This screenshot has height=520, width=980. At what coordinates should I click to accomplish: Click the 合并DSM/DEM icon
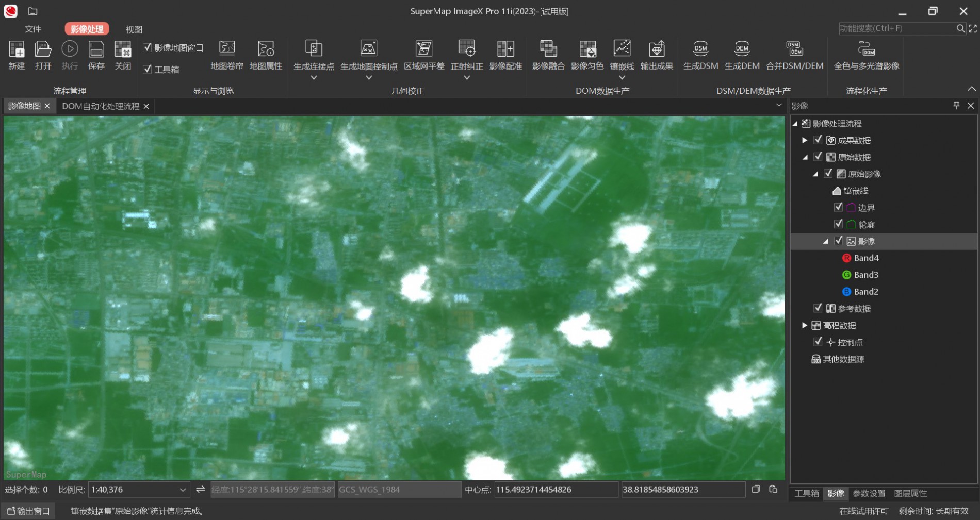click(x=794, y=48)
